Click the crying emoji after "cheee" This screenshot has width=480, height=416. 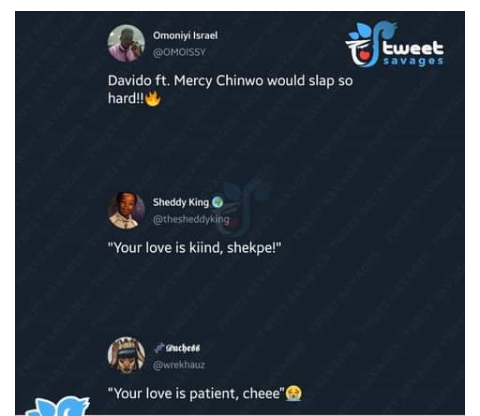tap(294, 393)
